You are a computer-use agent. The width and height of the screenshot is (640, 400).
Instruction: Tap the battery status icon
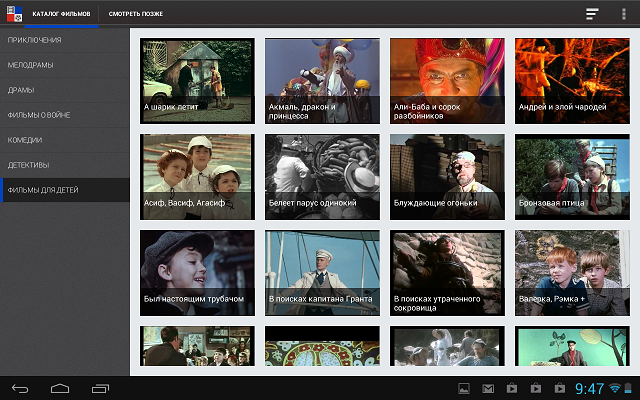(628, 388)
